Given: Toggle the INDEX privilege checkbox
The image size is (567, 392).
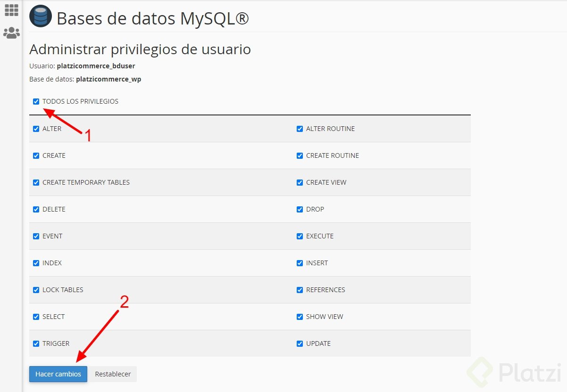Looking at the screenshot, I should click(36, 263).
